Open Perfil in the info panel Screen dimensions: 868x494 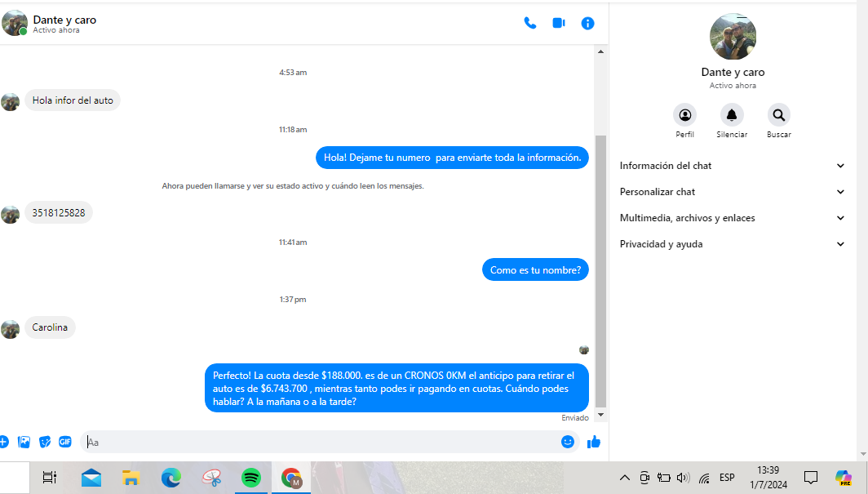[x=684, y=115]
